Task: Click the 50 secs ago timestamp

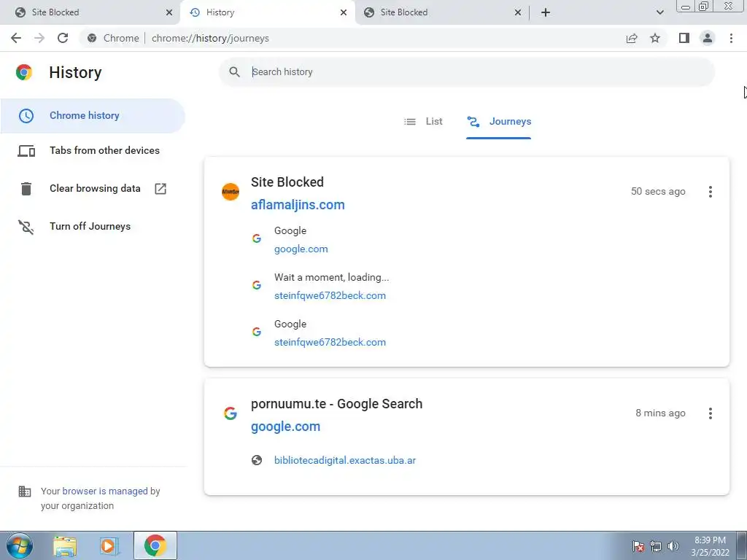Action: click(658, 192)
